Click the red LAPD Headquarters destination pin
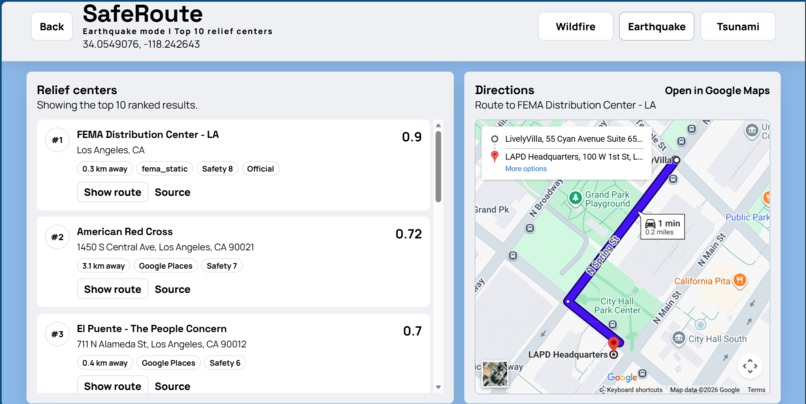The width and height of the screenshot is (806, 404). tap(613, 344)
